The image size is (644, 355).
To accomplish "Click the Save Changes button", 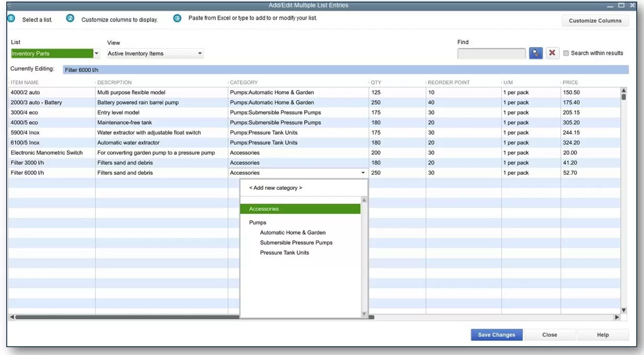I will point(496,335).
